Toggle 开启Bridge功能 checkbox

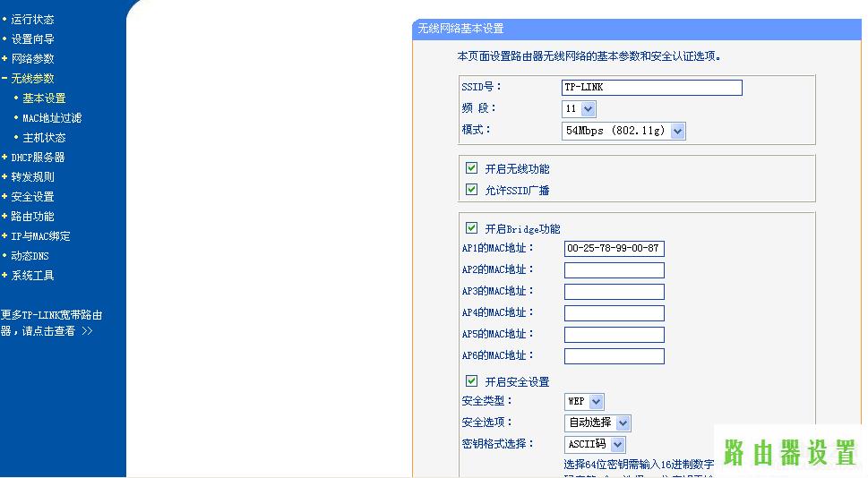pyautogui.click(x=472, y=227)
